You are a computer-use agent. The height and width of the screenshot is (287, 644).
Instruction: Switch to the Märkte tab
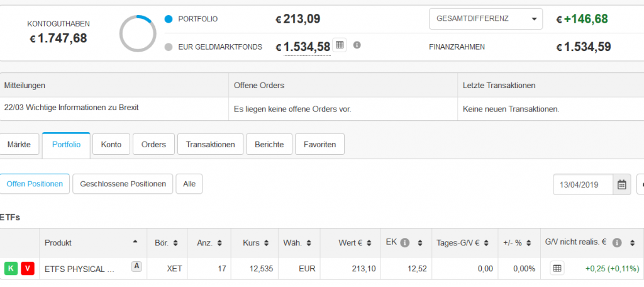click(x=19, y=144)
